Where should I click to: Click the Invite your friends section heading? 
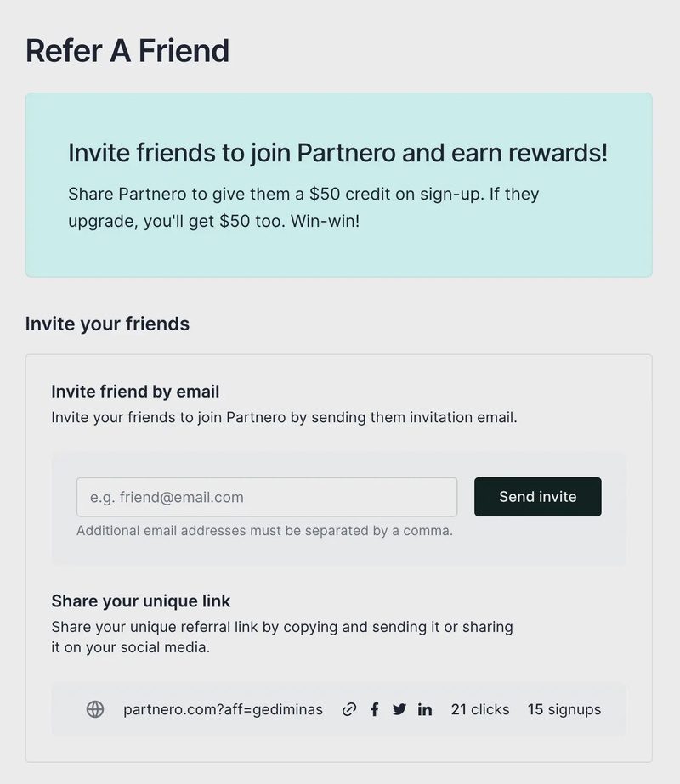coord(106,324)
